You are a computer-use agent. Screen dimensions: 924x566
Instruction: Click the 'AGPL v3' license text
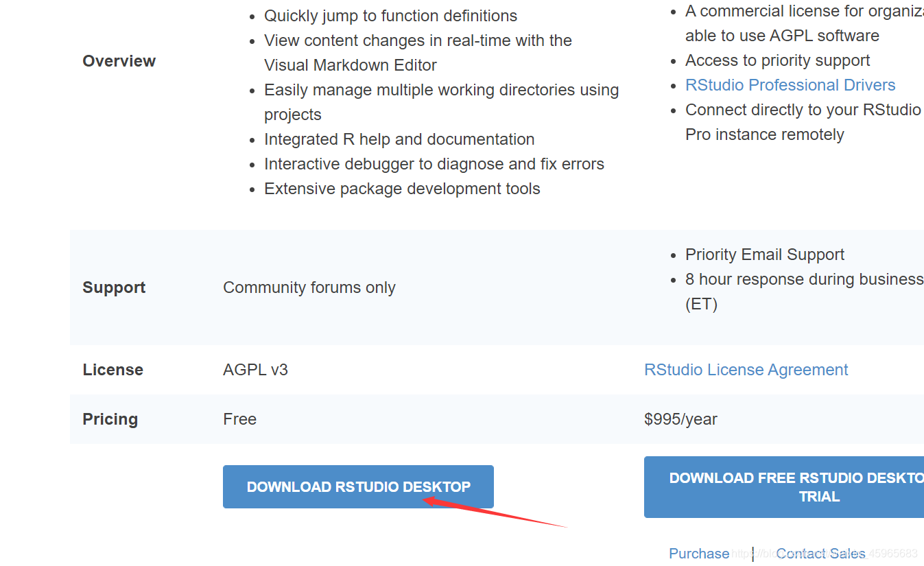coord(255,370)
